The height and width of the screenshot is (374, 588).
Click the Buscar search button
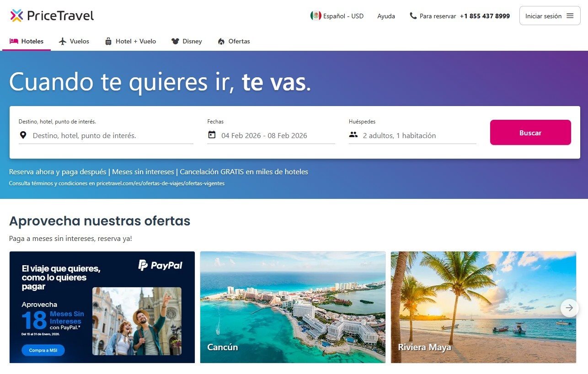(530, 132)
